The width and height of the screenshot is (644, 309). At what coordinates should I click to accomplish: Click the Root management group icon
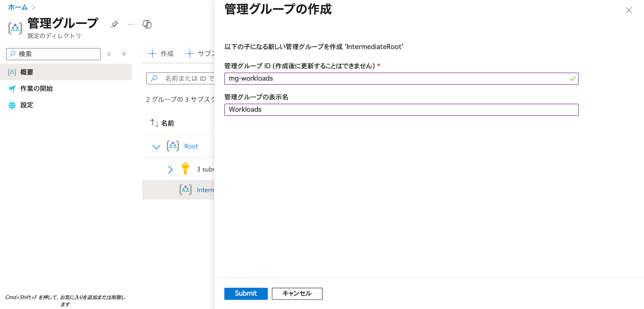point(173,146)
